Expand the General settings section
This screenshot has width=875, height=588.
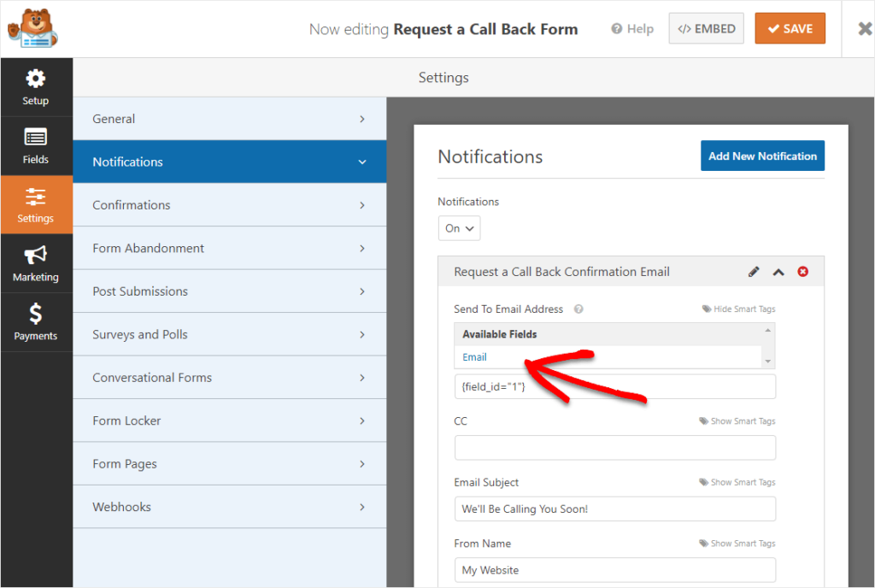point(229,119)
